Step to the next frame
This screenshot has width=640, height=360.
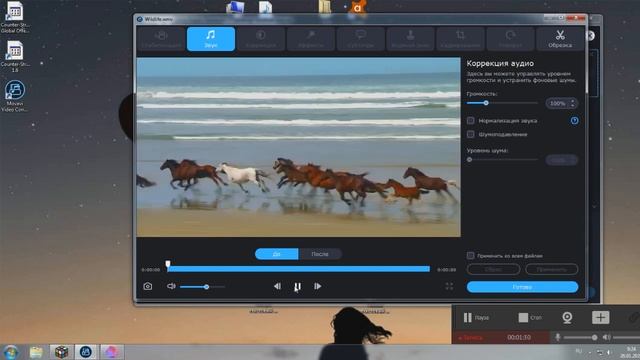317,287
